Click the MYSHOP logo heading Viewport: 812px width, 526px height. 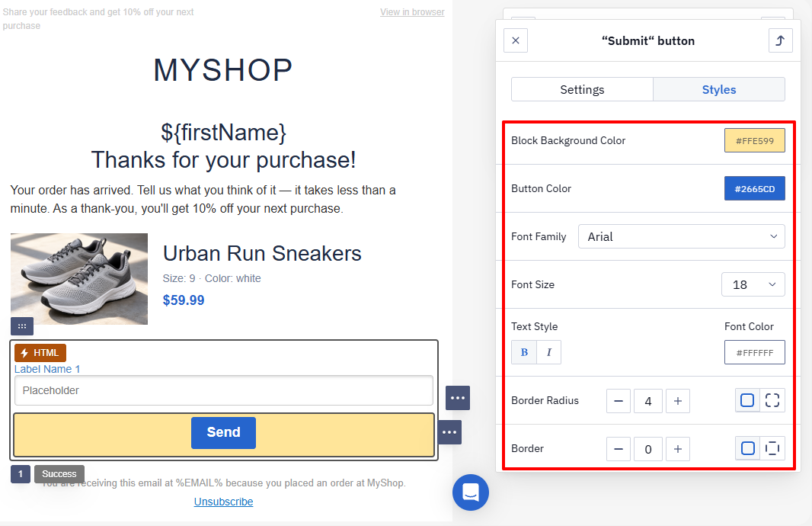pos(223,70)
